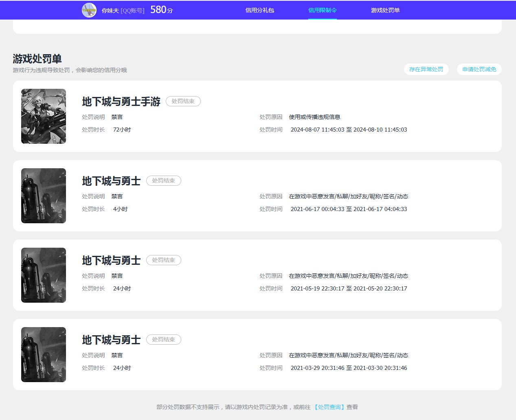Switch to the 信用限制令 tab
The width and height of the screenshot is (516, 420).
323,10
